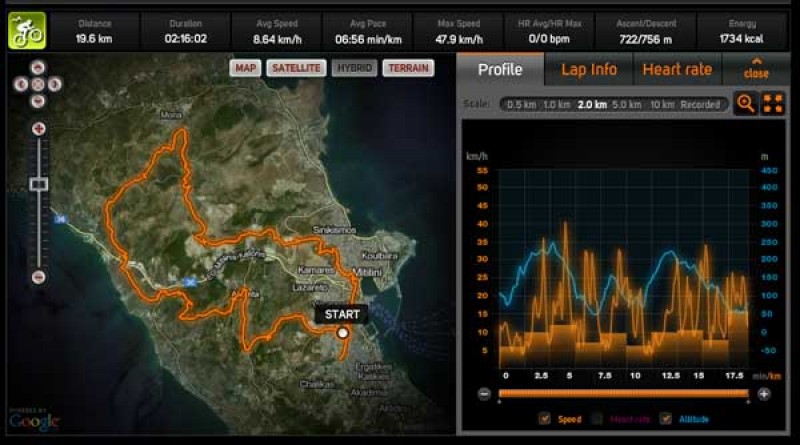
Task: Click chart range plus button
Action: [x=764, y=394]
